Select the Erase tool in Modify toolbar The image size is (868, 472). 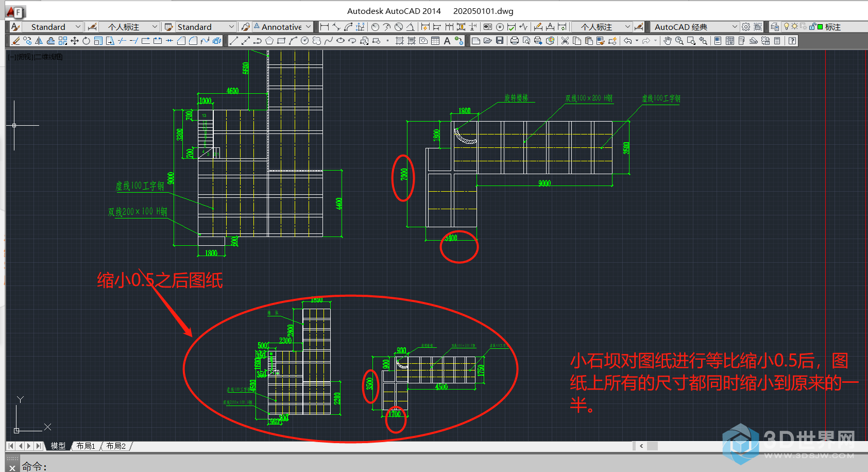(16, 41)
